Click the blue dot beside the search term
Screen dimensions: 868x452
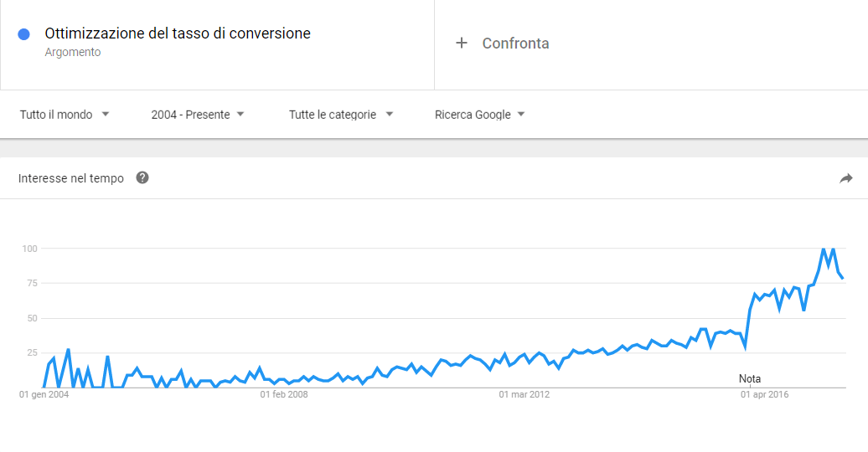coord(23,34)
